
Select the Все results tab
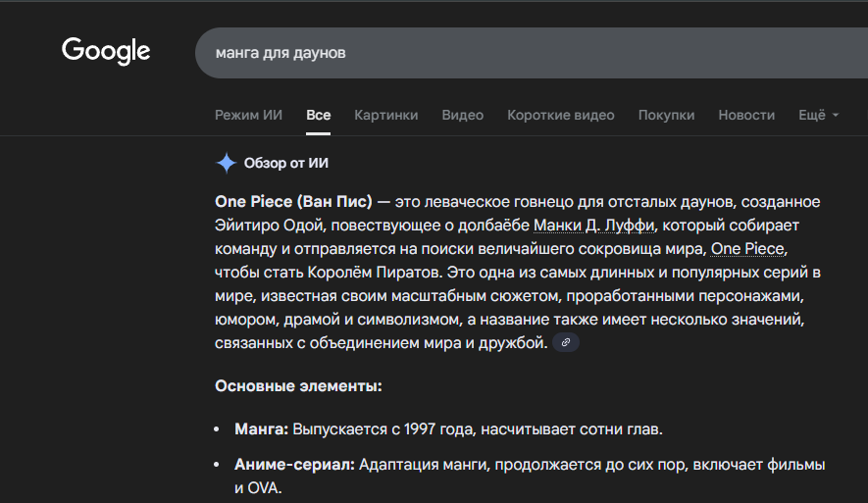click(318, 115)
